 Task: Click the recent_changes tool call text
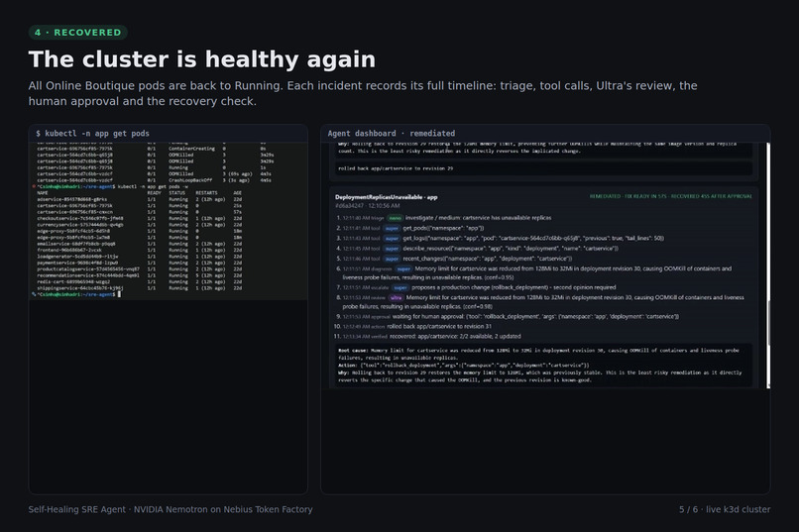click(x=487, y=259)
